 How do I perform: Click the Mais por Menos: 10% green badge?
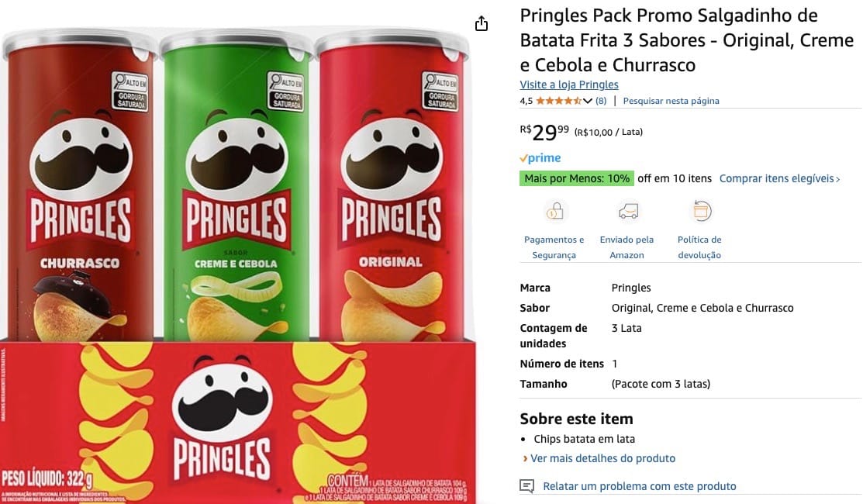[x=577, y=179]
